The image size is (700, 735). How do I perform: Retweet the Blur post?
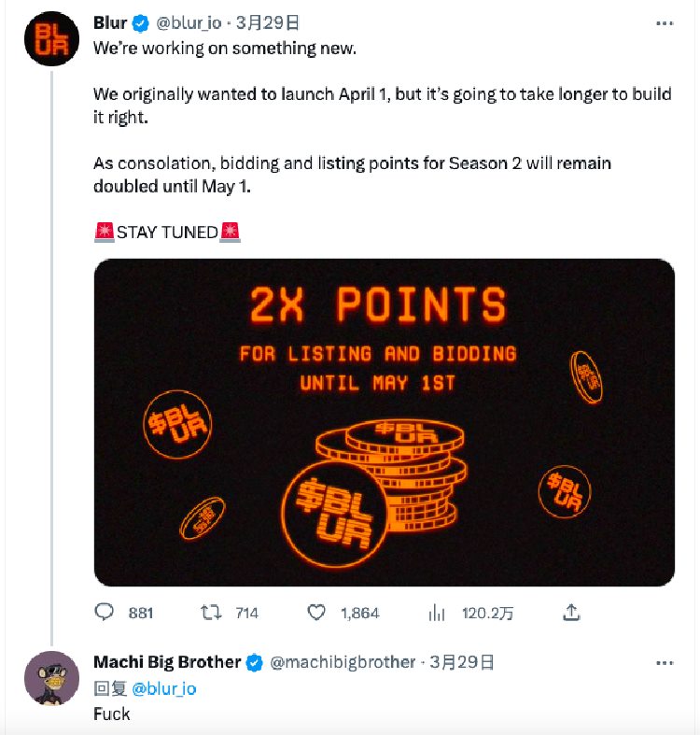(x=213, y=613)
